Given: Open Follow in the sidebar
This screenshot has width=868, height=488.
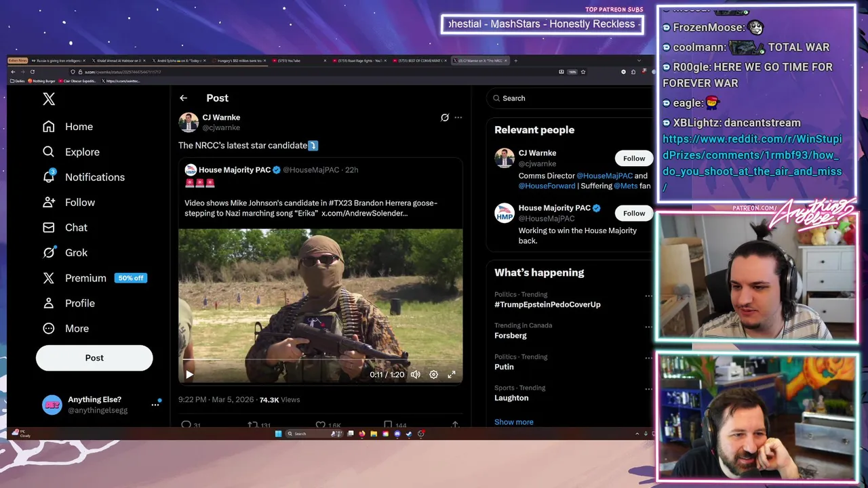Looking at the screenshot, I should (x=68, y=202).
